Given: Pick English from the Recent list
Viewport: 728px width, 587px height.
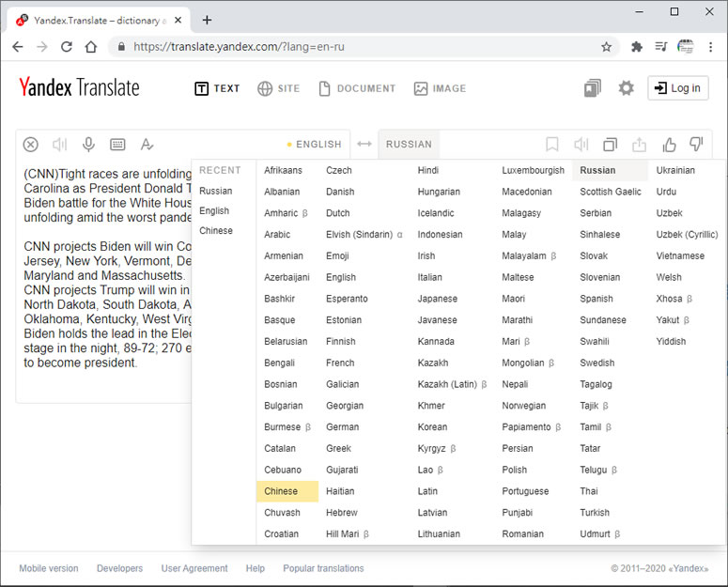Looking at the screenshot, I should point(214,210).
